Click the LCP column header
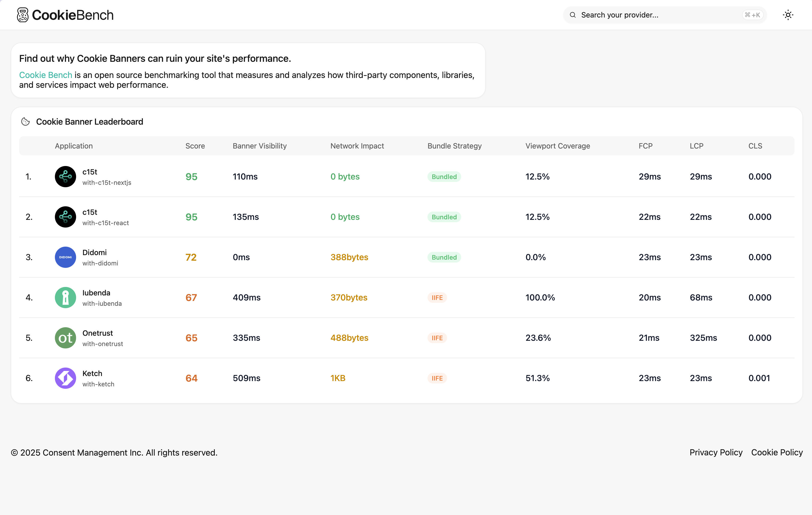The height and width of the screenshot is (515, 812). (696, 146)
